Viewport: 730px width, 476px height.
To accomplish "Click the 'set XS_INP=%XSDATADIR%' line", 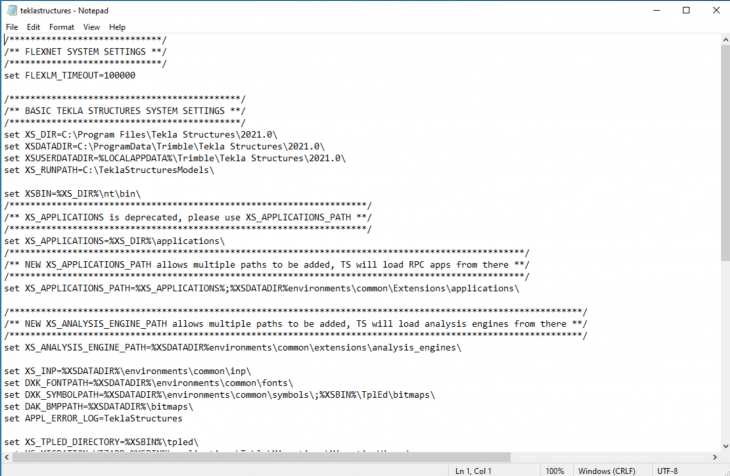I will pyautogui.click(x=128, y=371).
